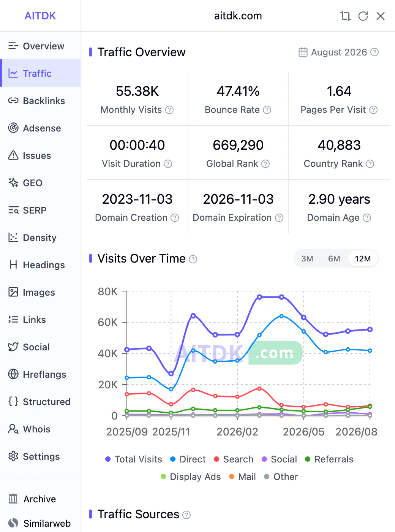Click the help icon beside Domain Expiration

pyautogui.click(x=279, y=218)
